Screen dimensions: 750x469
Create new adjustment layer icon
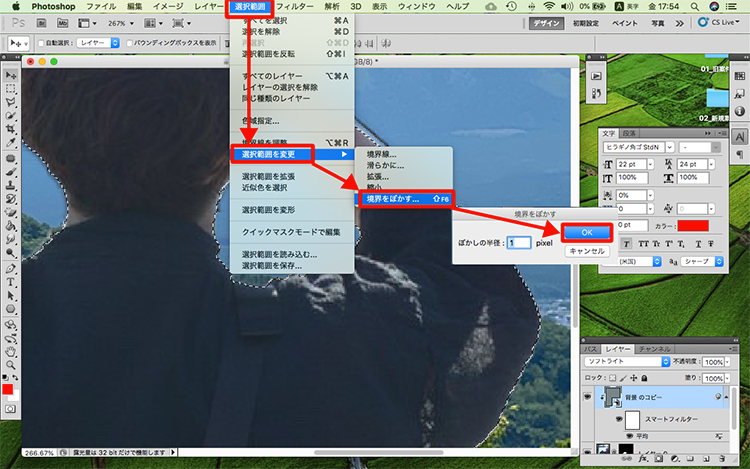[675, 458]
